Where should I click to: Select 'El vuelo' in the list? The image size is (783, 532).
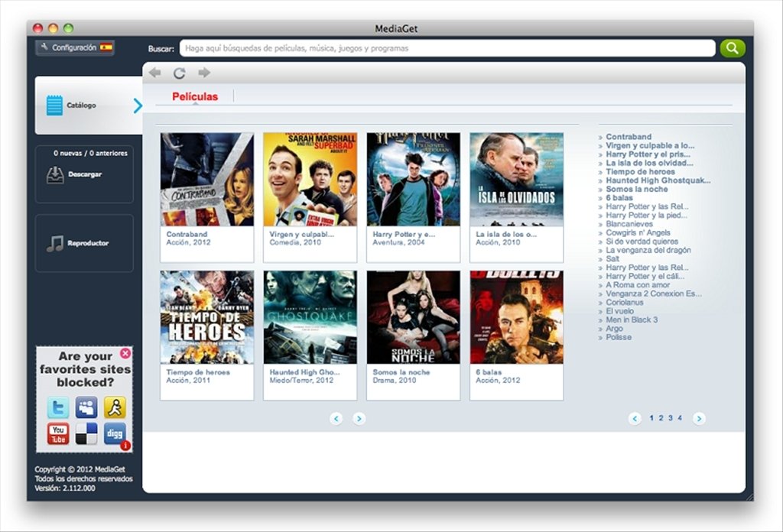tap(619, 311)
